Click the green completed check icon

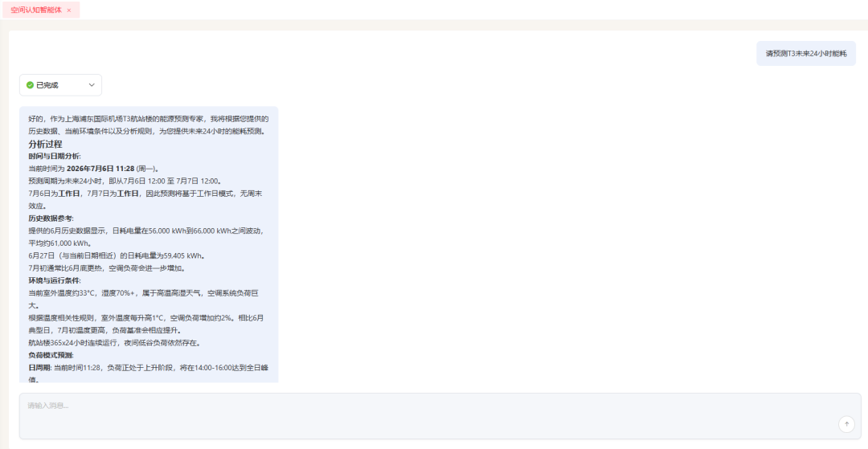30,85
